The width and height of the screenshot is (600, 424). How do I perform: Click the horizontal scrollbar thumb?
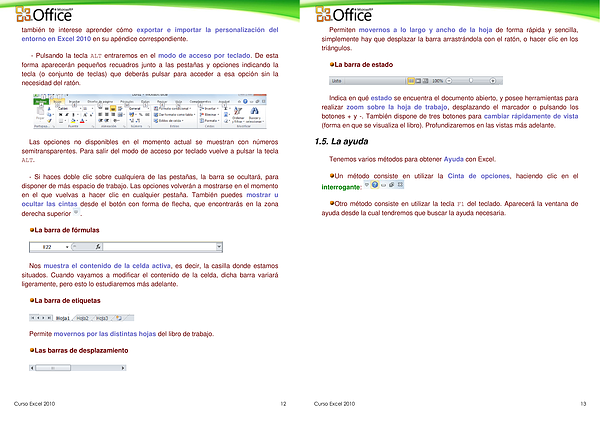tap(53, 368)
